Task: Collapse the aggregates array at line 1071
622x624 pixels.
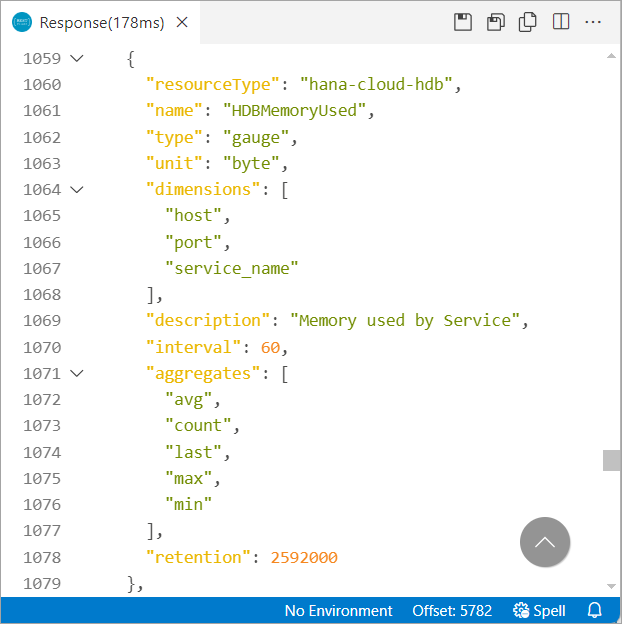Action: pos(76,374)
